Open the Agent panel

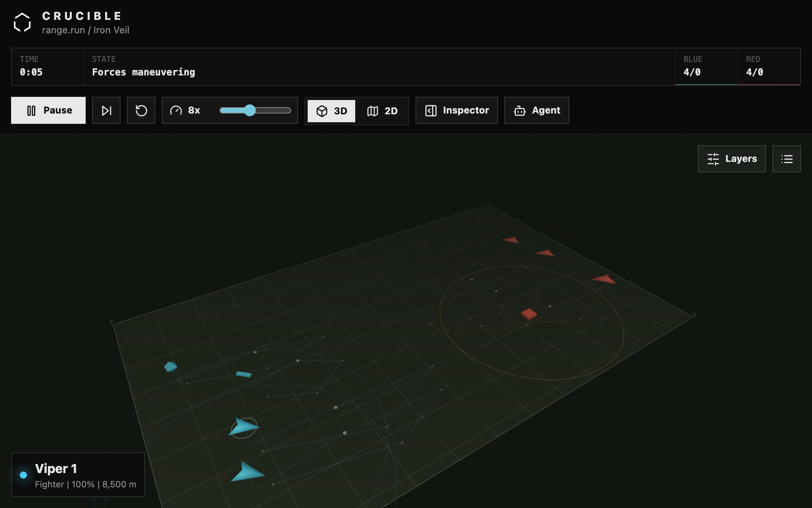pyautogui.click(x=537, y=110)
